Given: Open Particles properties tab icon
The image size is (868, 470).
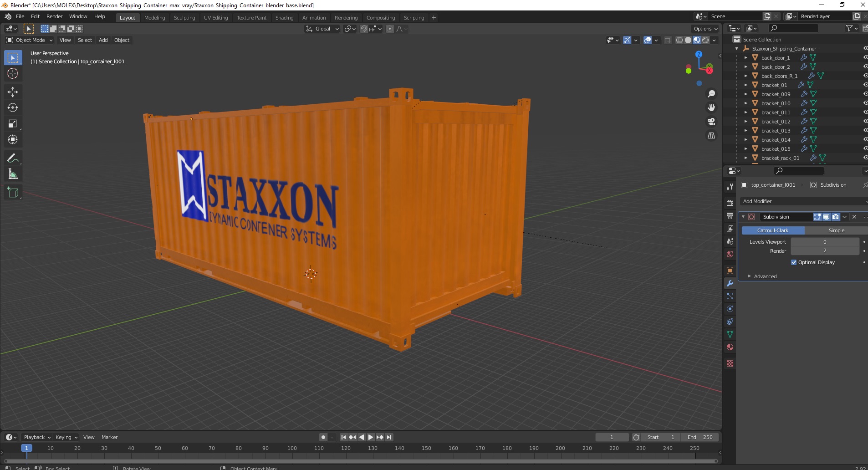Looking at the screenshot, I should (730, 296).
